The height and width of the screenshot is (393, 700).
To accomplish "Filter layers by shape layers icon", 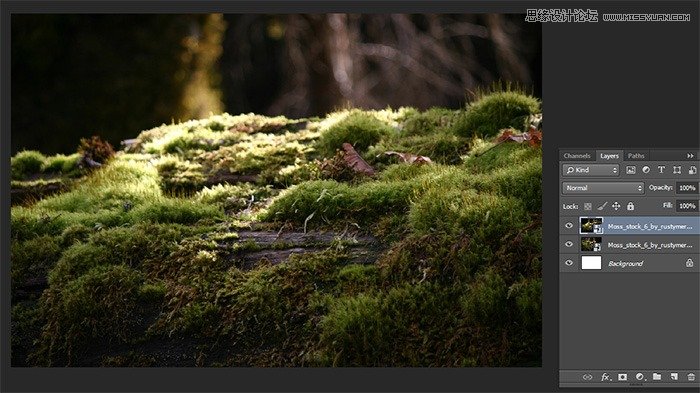I will pyautogui.click(x=677, y=170).
